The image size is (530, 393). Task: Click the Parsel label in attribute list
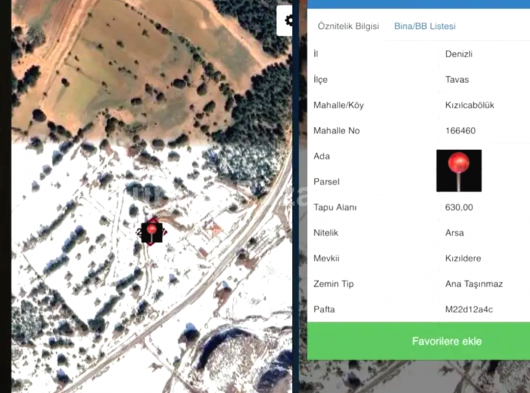click(326, 182)
